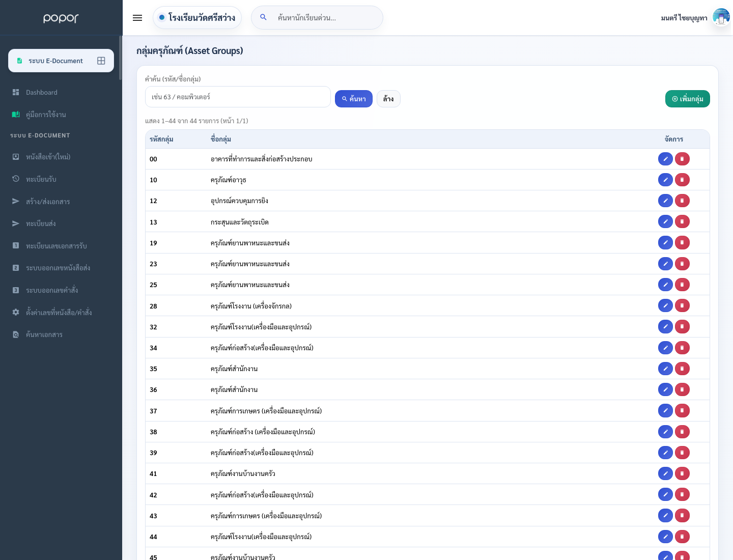Edit group 41 ครุภัณฑ์งานบ้านงานครัว
The image size is (733, 560).
click(665, 473)
